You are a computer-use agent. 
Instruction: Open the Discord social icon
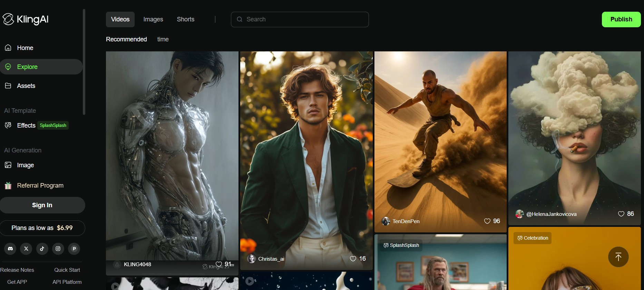[x=10, y=249]
